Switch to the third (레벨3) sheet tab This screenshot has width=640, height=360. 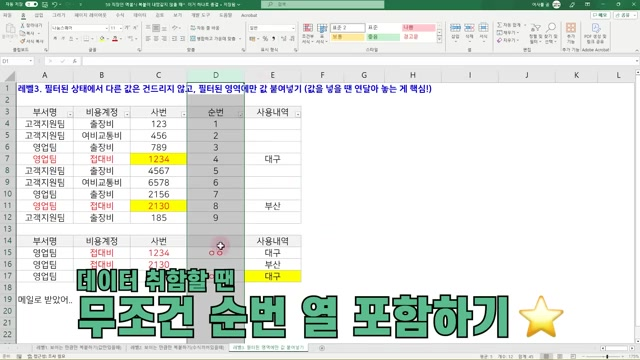pos(269,347)
